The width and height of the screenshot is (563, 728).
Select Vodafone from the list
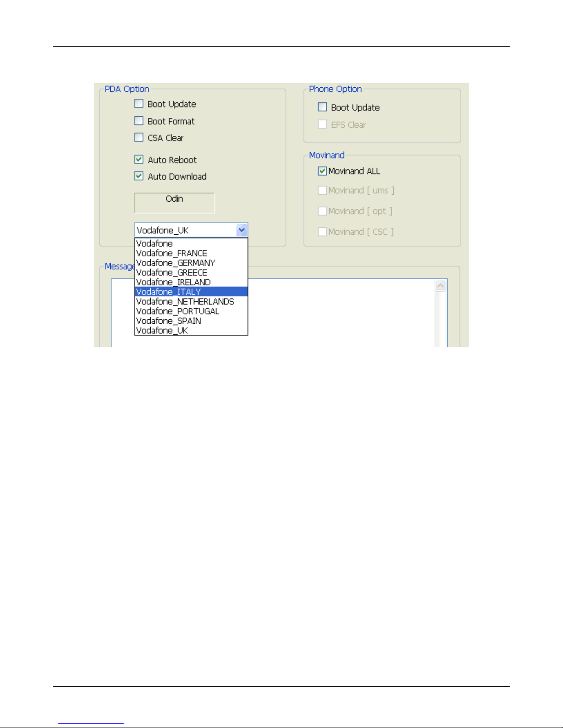pos(191,243)
